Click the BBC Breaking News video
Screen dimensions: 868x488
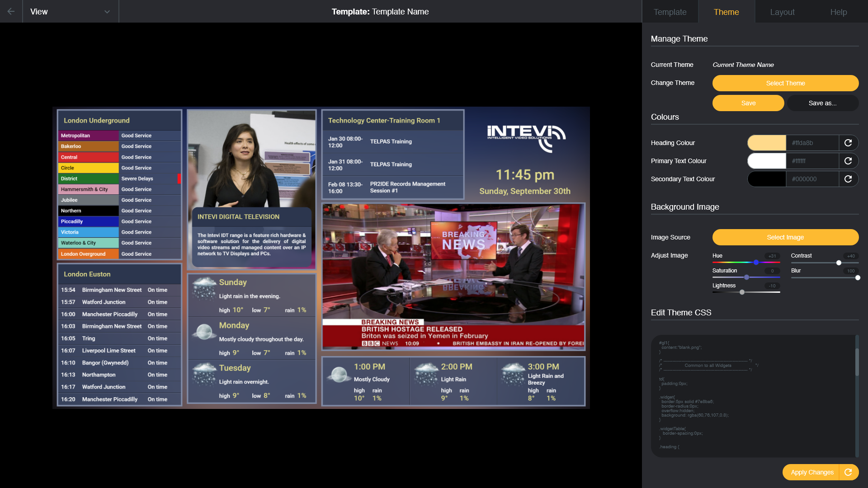click(x=453, y=277)
